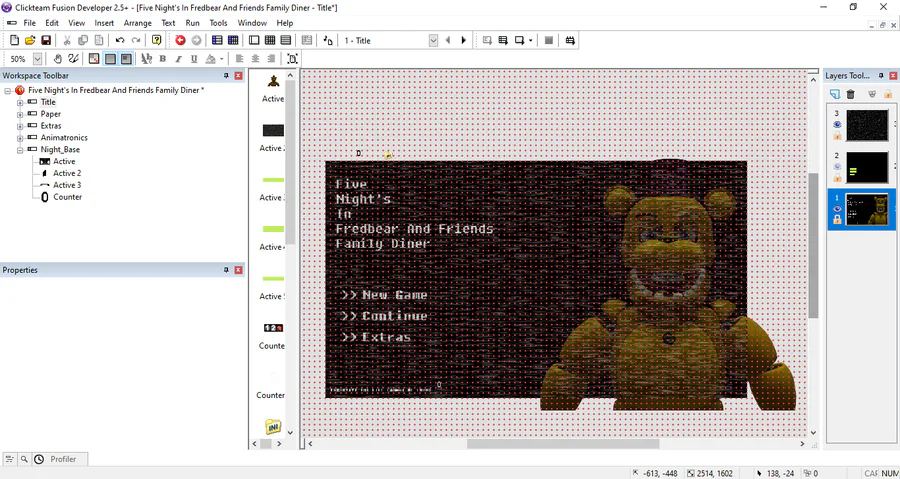
Task: Save the application with floppy disk icon
Action: 46,40
